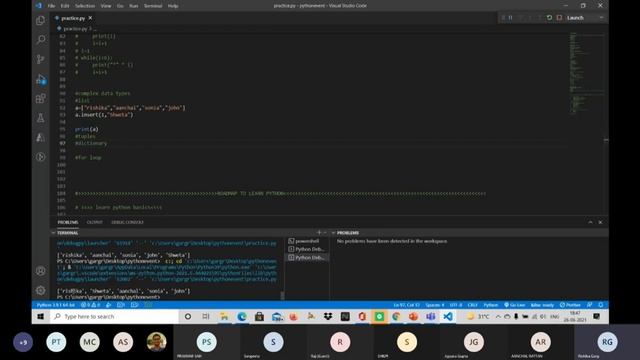640x360 pixels.
Task: Maximize the bottom panel with chevron
Action: [x=590, y=222]
